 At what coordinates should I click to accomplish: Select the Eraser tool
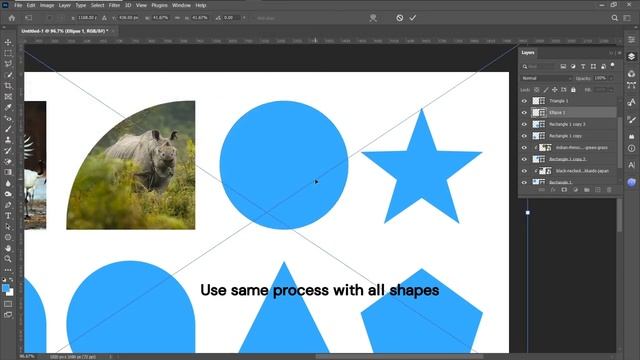(8, 162)
